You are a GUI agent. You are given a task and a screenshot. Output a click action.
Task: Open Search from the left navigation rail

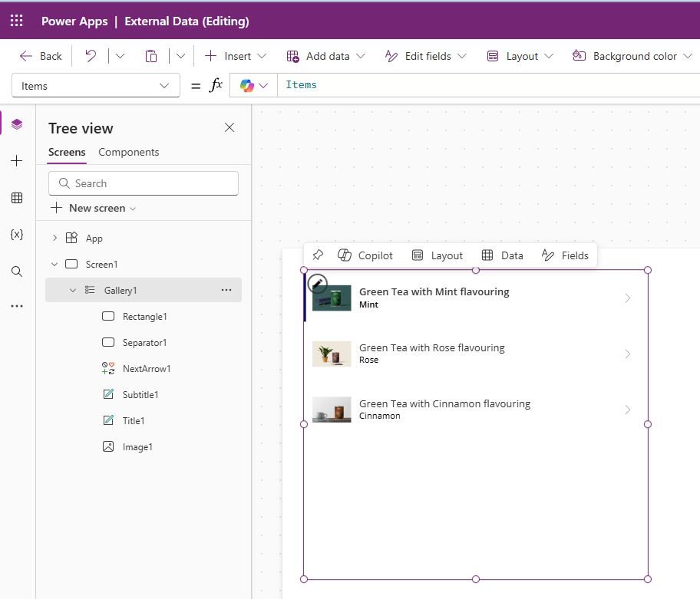[16, 271]
